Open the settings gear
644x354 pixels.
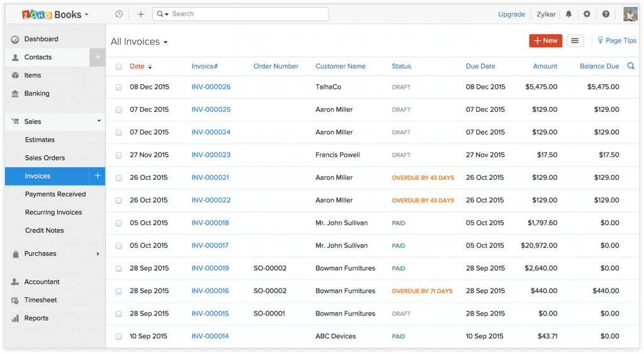[x=587, y=14]
